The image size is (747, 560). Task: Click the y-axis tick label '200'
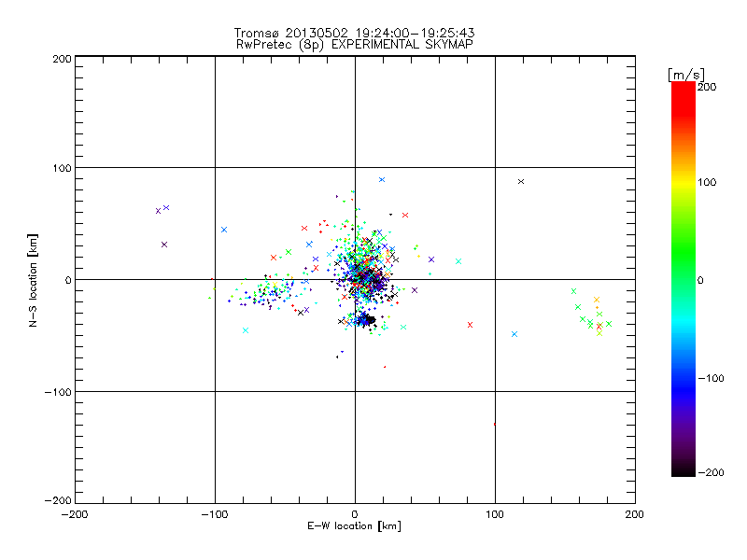pyautogui.click(x=62, y=59)
